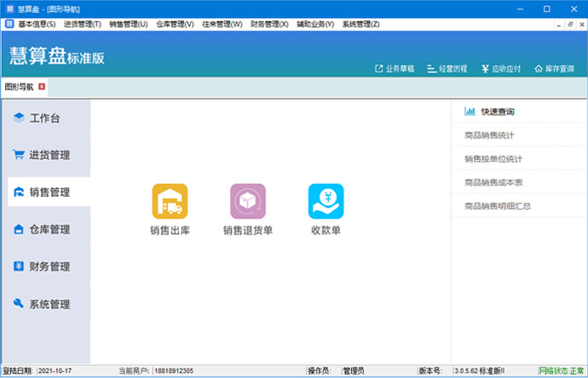Minimize the inner MDI child window

coord(559,25)
